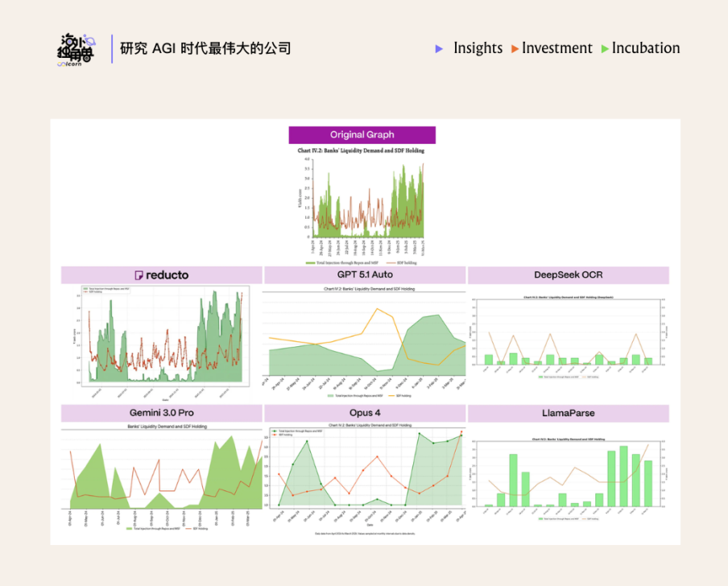
Task: Click the GPT 5.1 Auto header
Action: click(365, 275)
